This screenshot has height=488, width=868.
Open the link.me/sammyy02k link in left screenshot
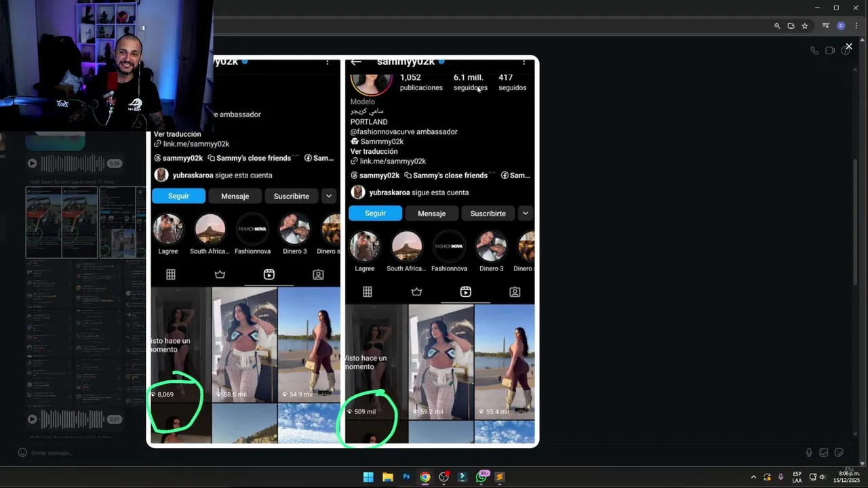point(191,144)
